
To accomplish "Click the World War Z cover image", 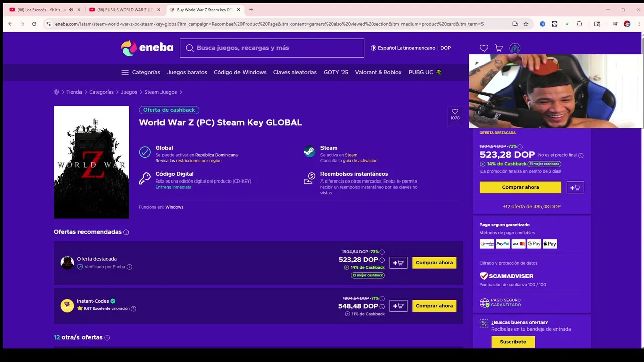I will pos(92,162).
